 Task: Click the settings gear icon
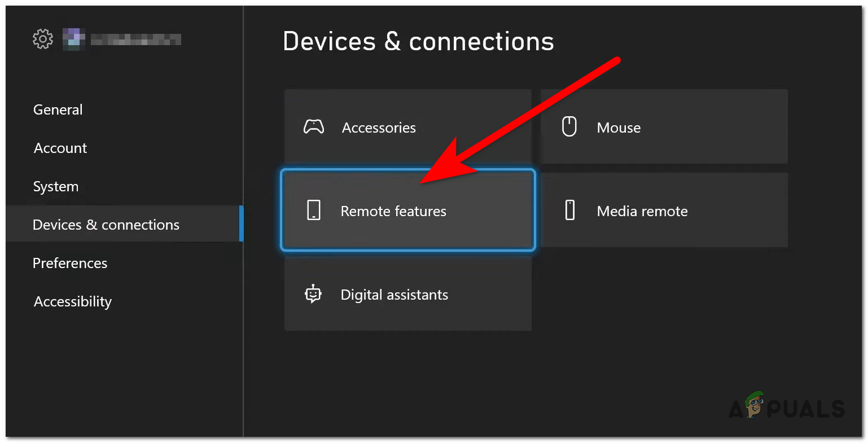(42, 38)
